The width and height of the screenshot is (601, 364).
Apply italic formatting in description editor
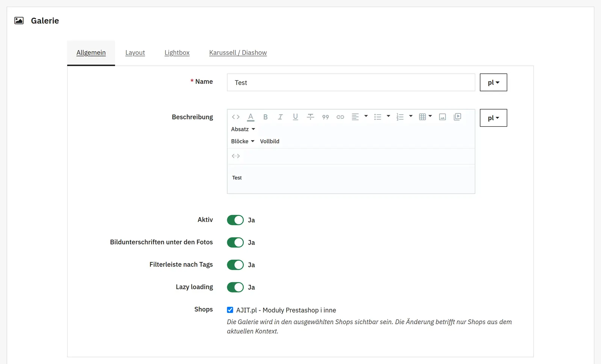[x=280, y=117]
